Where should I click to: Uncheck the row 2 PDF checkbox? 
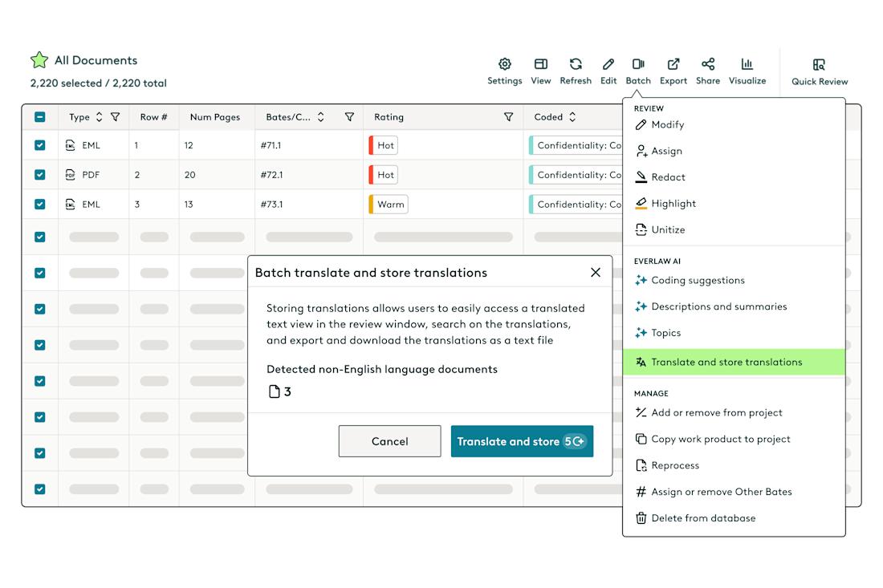coord(40,174)
